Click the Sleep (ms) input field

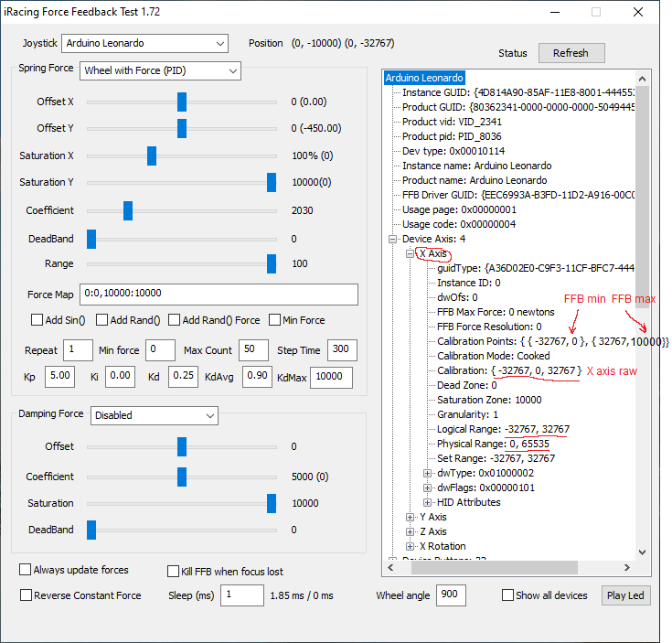click(242, 595)
